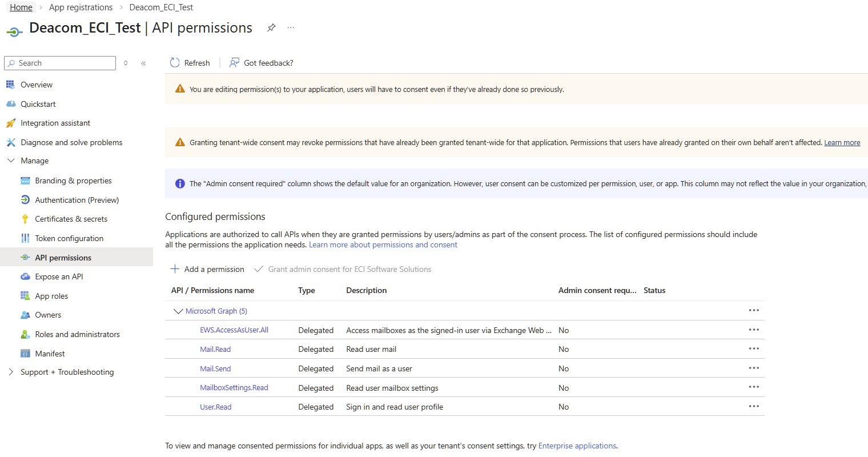Click Grant admin consent for ECI Software Solutions
The height and width of the screenshot is (457, 868).
click(x=349, y=269)
